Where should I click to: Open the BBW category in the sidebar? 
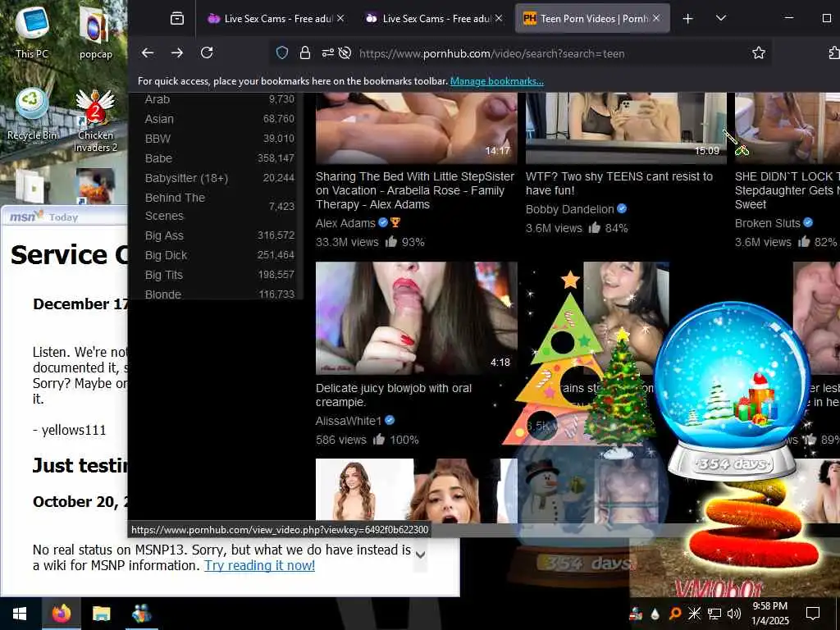157,139
